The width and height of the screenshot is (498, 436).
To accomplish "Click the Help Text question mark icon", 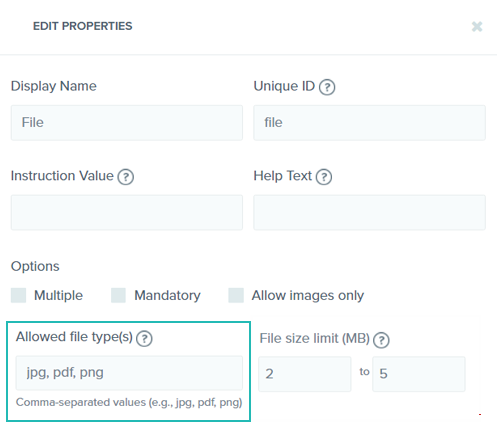I will click(324, 177).
